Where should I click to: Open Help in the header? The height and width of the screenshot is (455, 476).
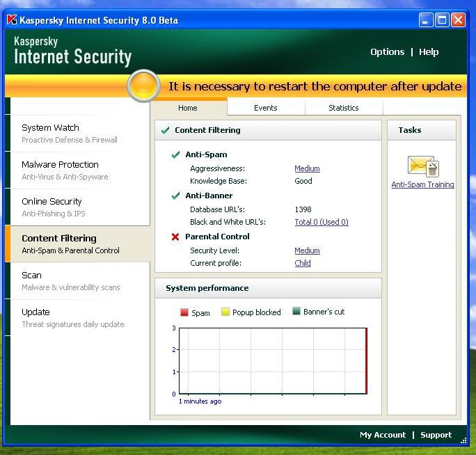[429, 52]
